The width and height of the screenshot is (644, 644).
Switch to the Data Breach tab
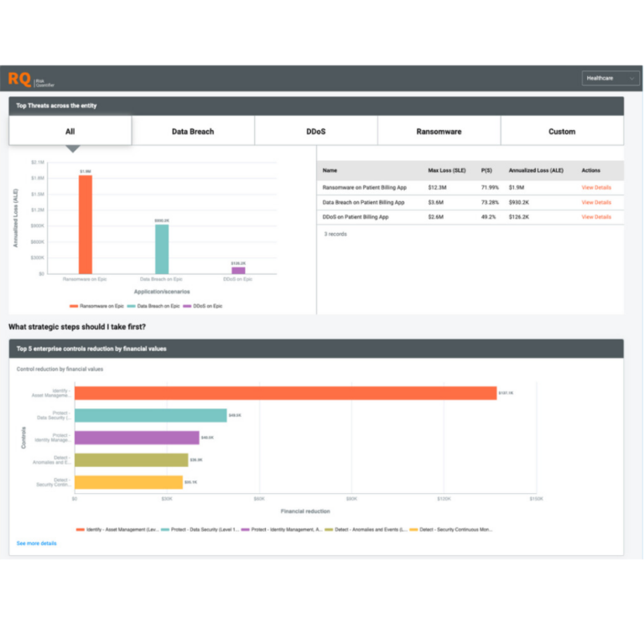(193, 131)
